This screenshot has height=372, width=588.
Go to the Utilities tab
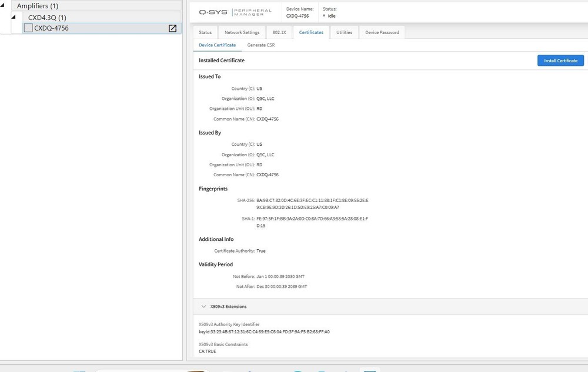(344, 32)
